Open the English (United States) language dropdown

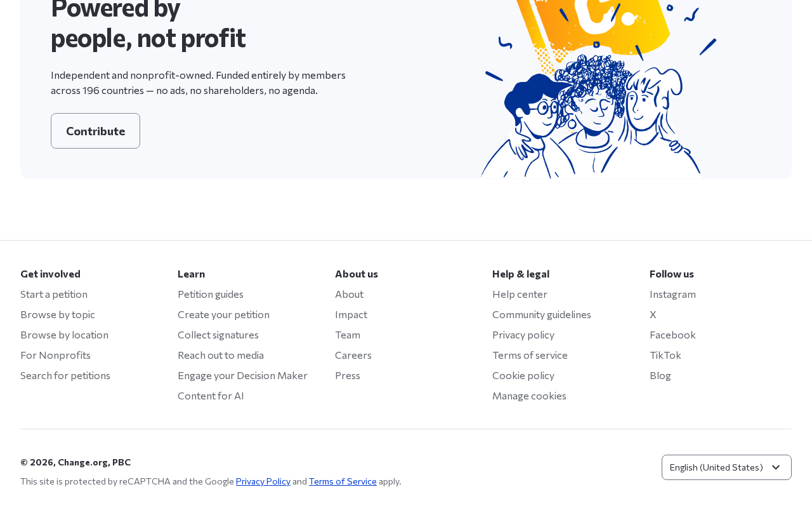[726, 467]
